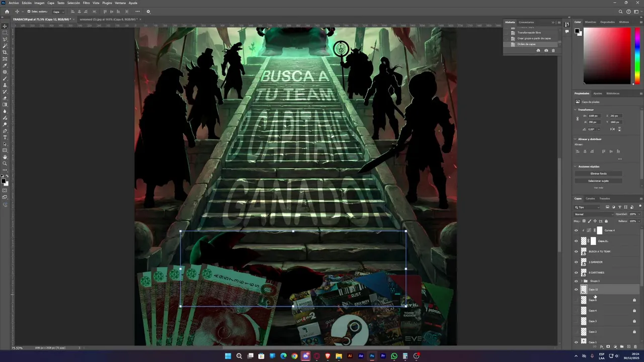Screen dimensions: 644x362
Task: Click the Seleccionar sujeto button
Action: pyautogui.click(x=599, y=180)
